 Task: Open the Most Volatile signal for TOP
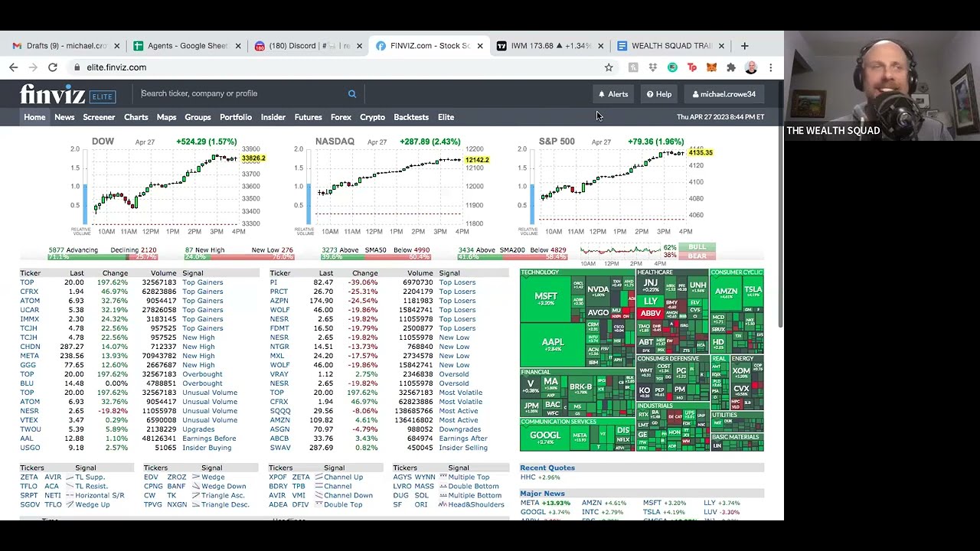click(460, 393)
